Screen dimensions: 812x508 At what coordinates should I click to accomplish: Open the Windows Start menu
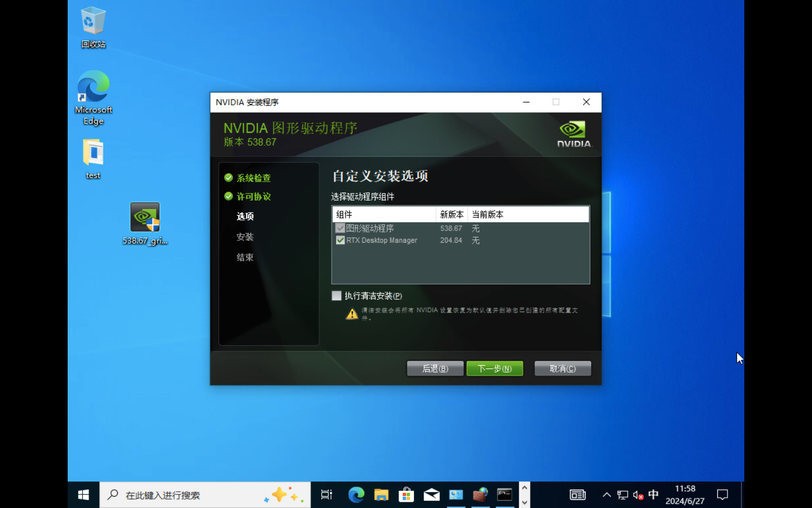83,495
